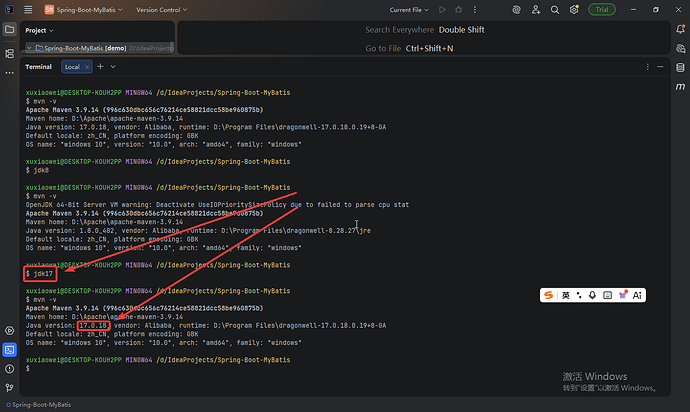Open the terminal shell type dropdown arrow
The width and height of the screenshot is (690, 412).
[113, 66]
